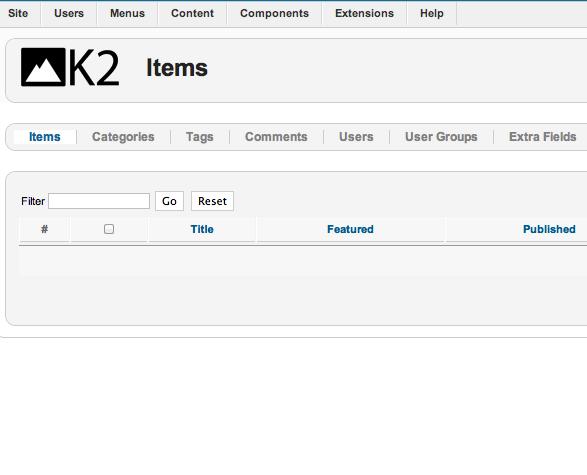
Task: Open the Site menu
Action: 18,13
